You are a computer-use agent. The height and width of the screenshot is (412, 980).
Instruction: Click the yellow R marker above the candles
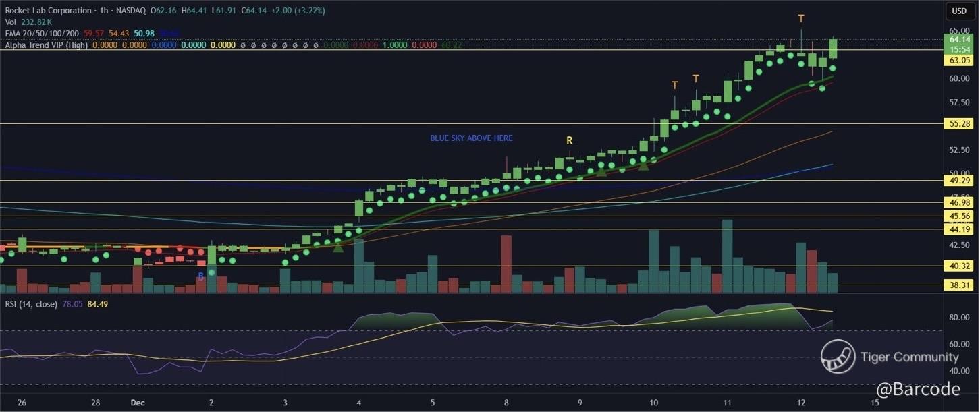coord(569,140)
